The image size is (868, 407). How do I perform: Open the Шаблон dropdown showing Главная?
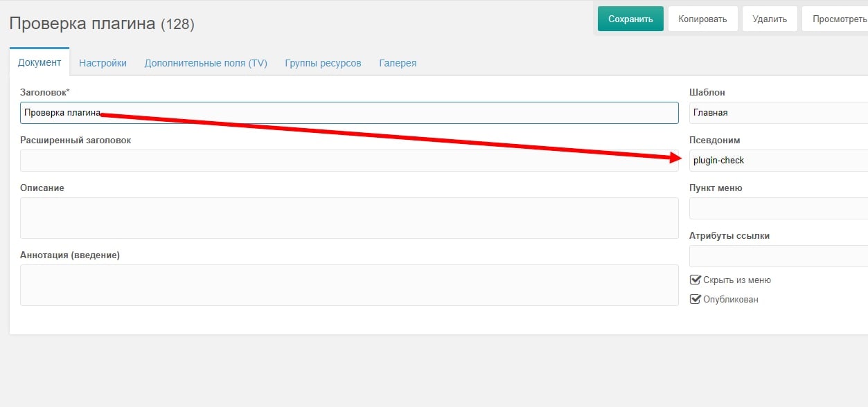click(779, 113)
